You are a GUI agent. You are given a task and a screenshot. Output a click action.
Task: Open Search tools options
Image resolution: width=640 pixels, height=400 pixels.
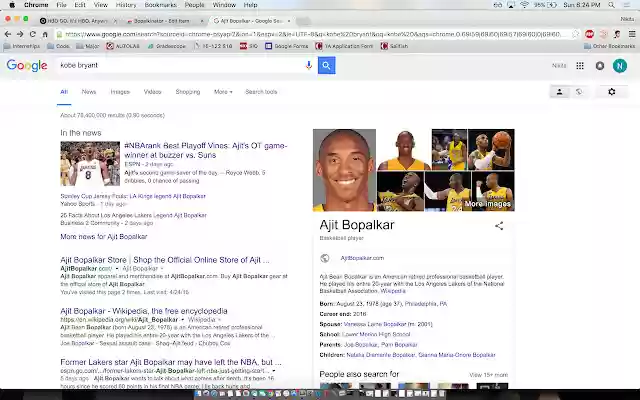coord(261,92)
